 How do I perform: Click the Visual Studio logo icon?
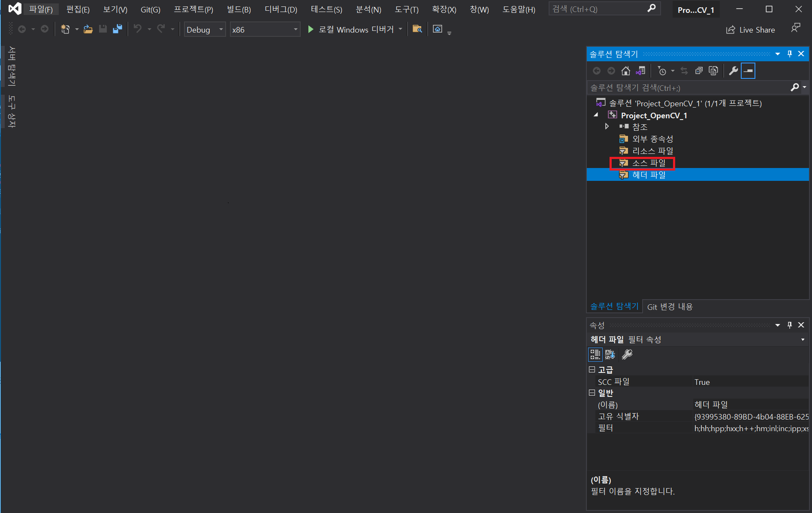[x=15, y=9]
